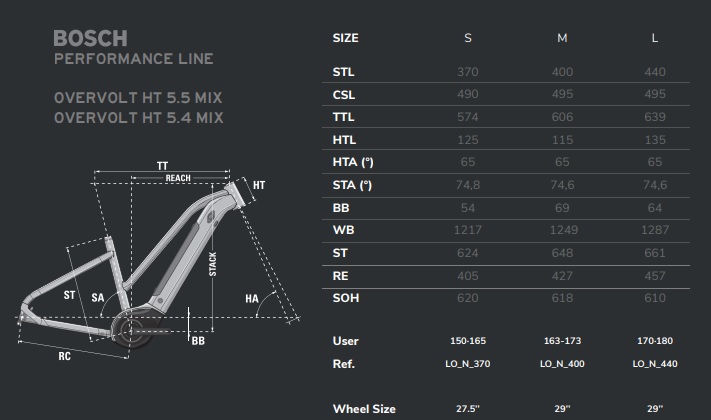Click the REACH label on the bike diagram

[x=178, y=178]
